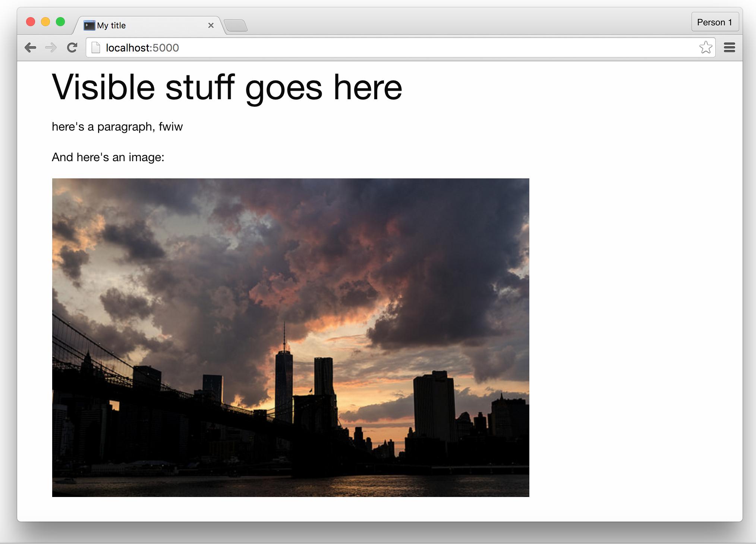Click the And here's an image text
This screenshot has width=756, height=544.
click(108, 157)
